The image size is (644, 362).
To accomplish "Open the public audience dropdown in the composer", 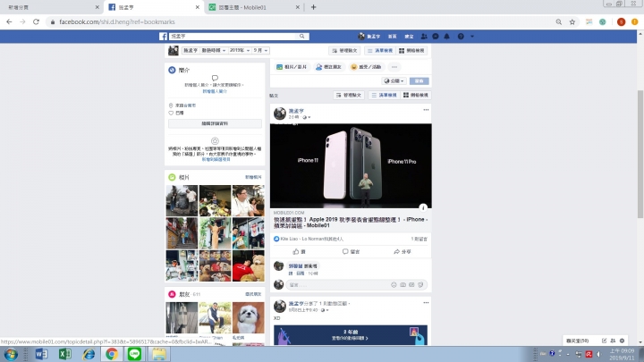I will (394, 81).
